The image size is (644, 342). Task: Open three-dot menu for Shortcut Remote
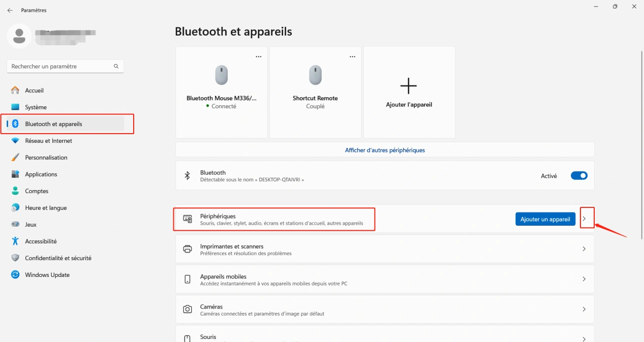click(353, 57)
